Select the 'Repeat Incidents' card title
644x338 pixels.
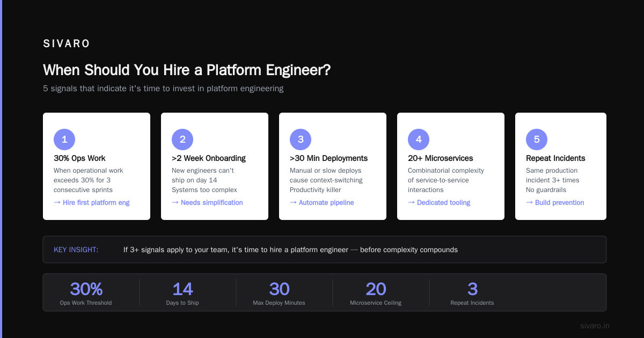555,158
